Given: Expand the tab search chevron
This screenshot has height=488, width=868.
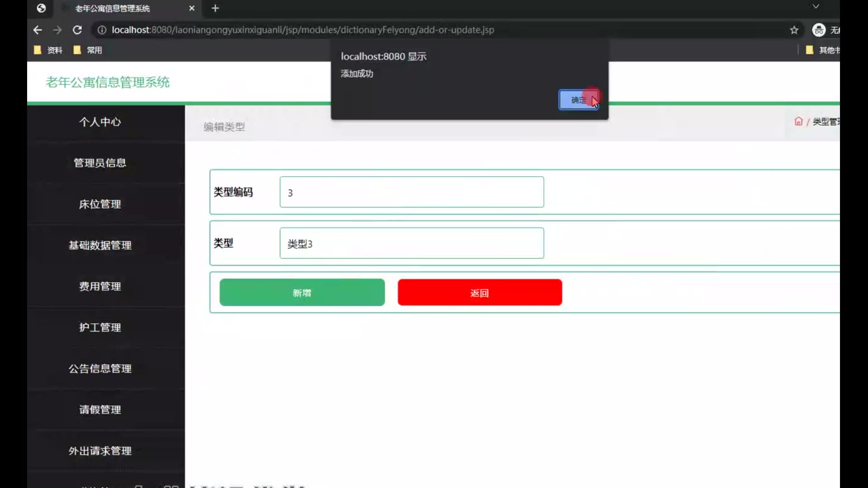Looking at the screenshot, I should tap(816, 6).
